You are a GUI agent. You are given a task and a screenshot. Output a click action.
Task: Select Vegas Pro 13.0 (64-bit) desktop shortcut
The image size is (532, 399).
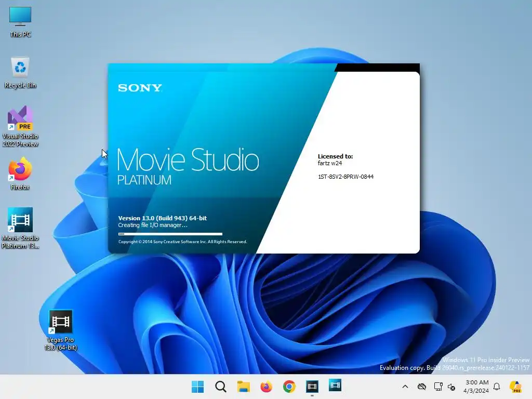60,330
